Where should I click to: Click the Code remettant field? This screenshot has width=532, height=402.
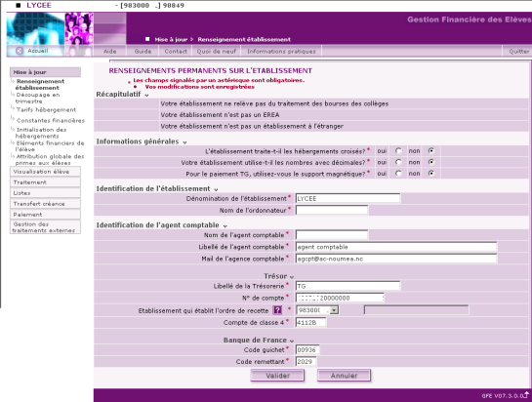[307, 362]
